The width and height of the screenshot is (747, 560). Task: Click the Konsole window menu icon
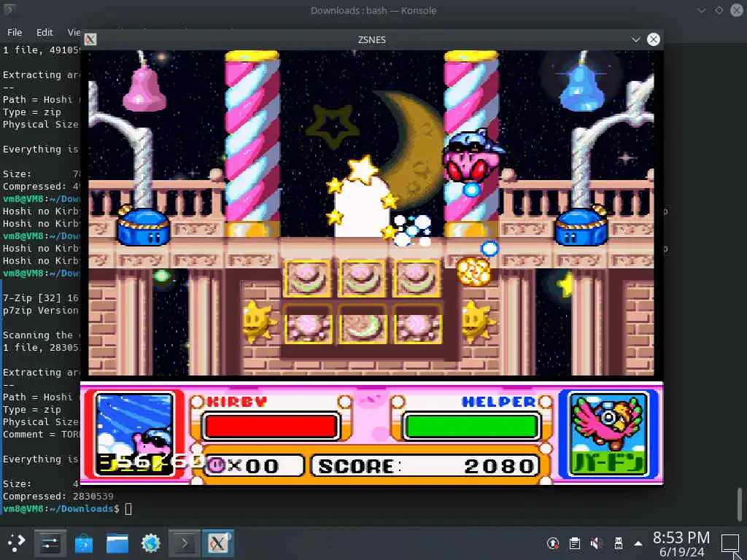coord(9,9)
